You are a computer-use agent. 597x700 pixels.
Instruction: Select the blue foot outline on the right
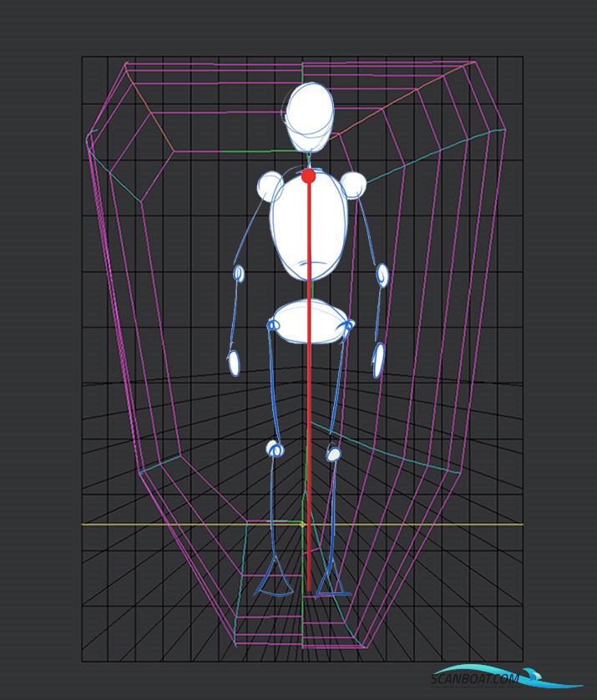click(x=332, y=583)
